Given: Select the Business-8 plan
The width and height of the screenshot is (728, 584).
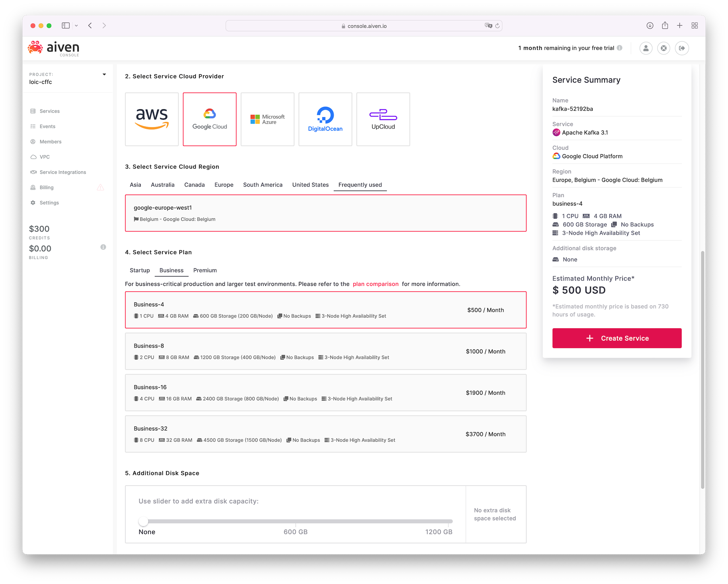Looking at the screenshot, I should [x=326, y=351].
